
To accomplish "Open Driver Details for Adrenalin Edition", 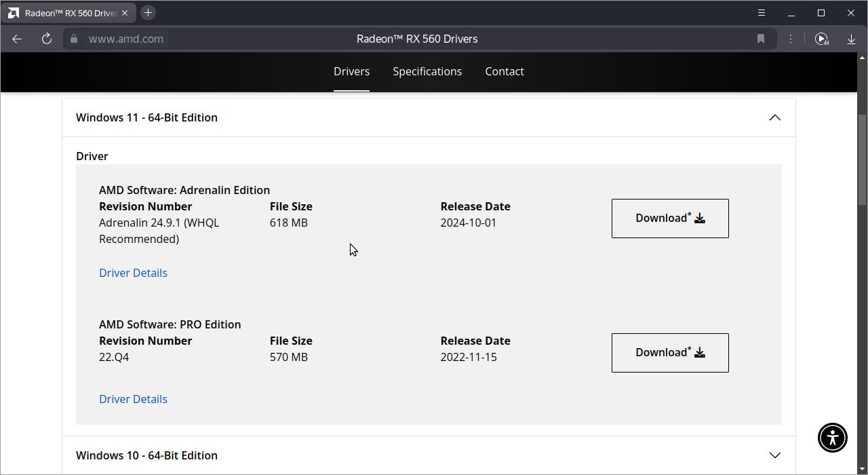I will (x=133, y=273).
